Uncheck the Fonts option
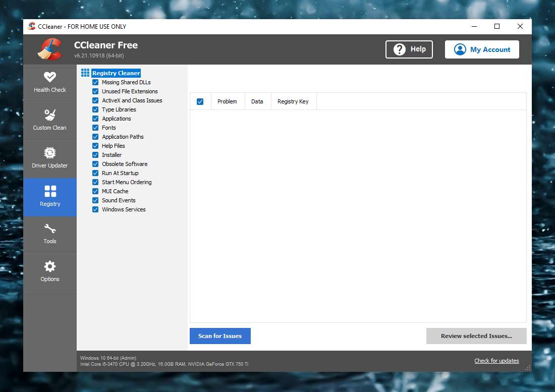The width and height of the screenshot is (555, 392). [x=95, y=128]
